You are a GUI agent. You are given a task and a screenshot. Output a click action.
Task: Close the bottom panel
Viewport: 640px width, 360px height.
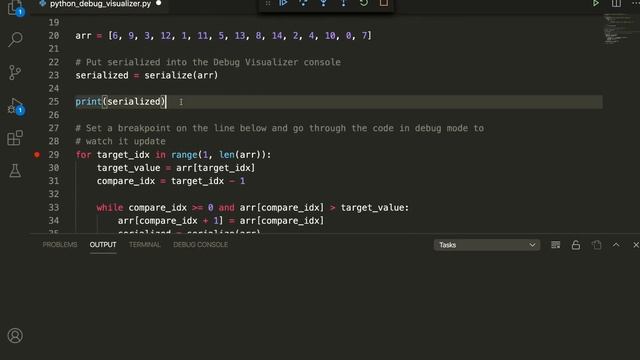tap(636, 245)
